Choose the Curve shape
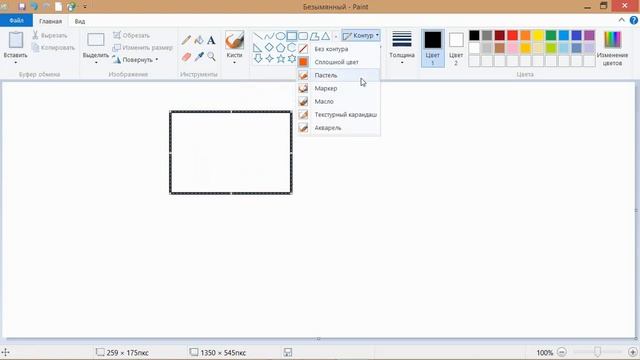Image resolution: width=640 pixels, height=360 pixels. click(x=269, y=36)
